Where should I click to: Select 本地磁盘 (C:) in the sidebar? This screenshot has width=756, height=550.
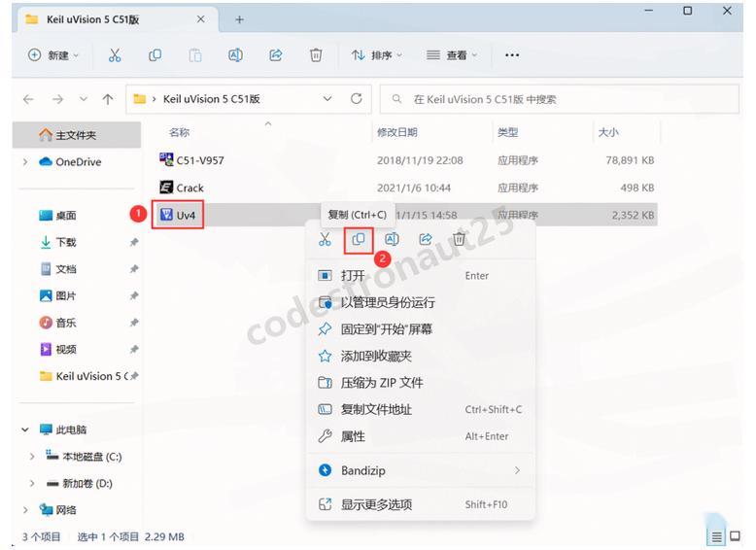pyautogui.click(x=84, y=457)
